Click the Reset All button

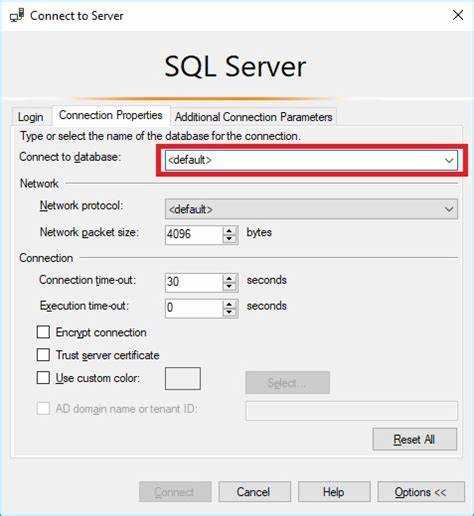pyautogui.click(x=414, y=439)
